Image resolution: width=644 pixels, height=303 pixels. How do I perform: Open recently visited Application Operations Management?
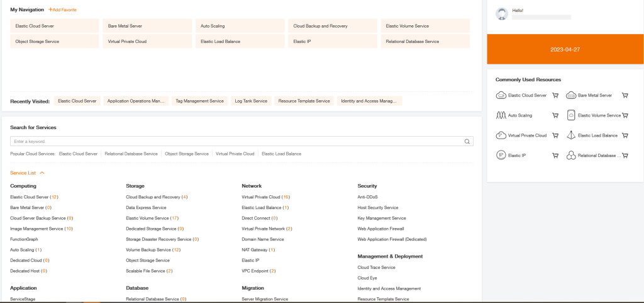[x=136, y=101]
